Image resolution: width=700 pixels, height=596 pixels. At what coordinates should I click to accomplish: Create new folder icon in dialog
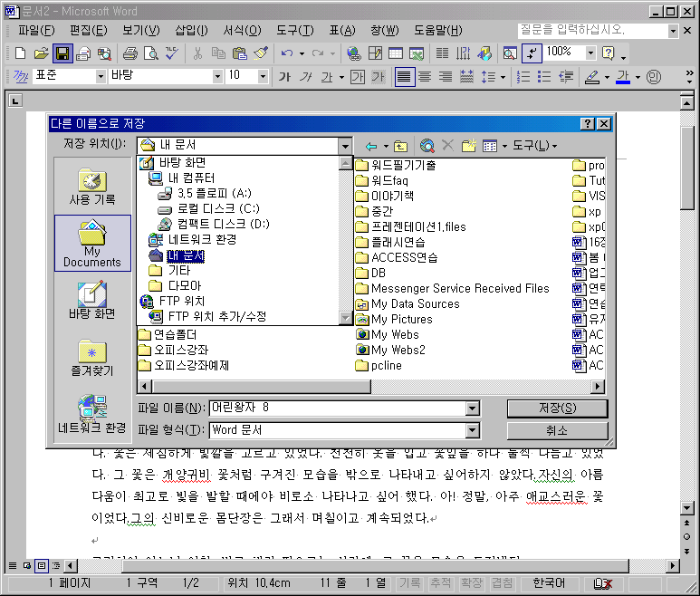[469, 146]
